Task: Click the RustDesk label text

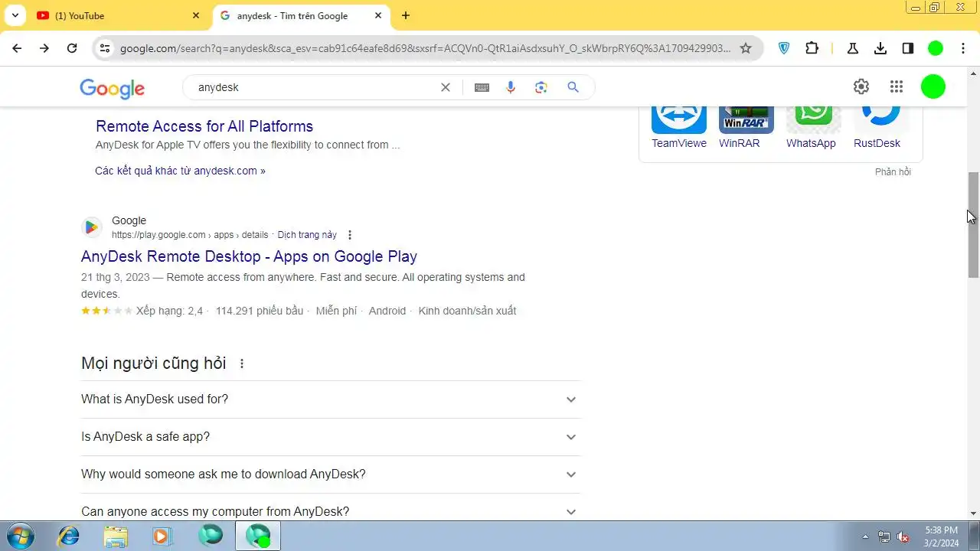Action: click(x=877, y=143)
